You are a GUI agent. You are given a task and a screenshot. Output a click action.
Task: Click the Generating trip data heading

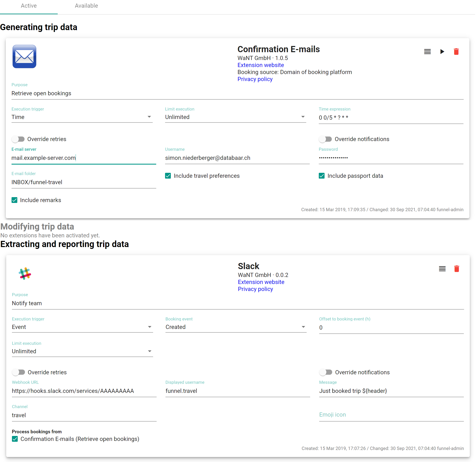click(x=39, y=27)
